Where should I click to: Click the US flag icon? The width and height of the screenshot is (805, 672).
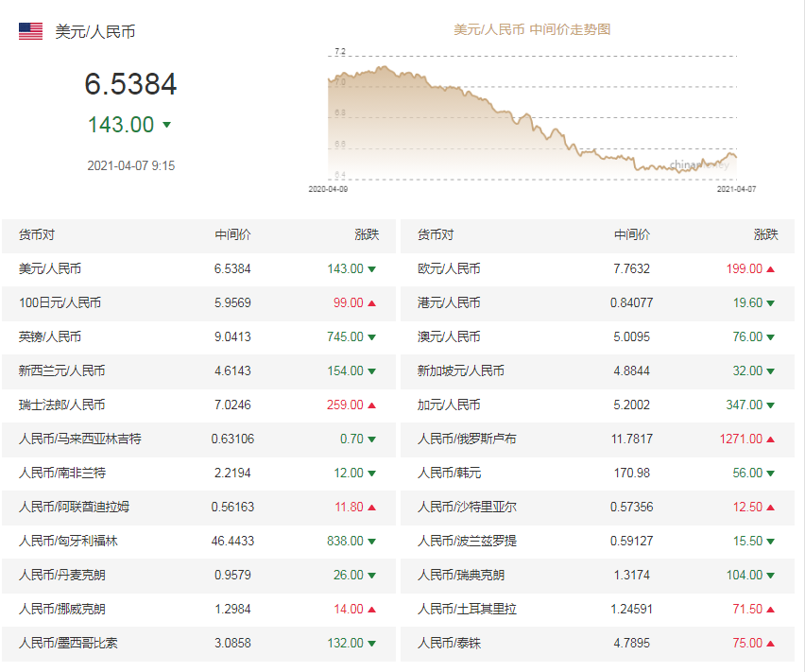pyautogui.click(x=30, y=31)
